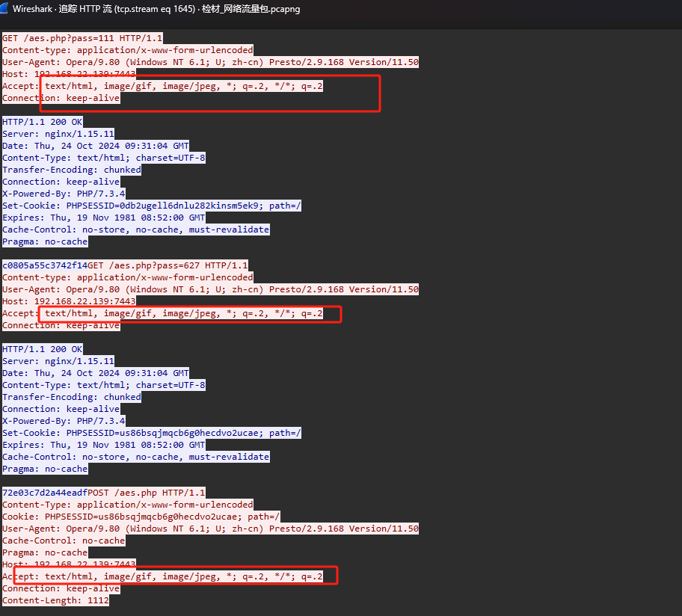Click the window title text with tcp.stream eq 1645
This screenshot has height=616, width=682.
(x=157, y=10)
